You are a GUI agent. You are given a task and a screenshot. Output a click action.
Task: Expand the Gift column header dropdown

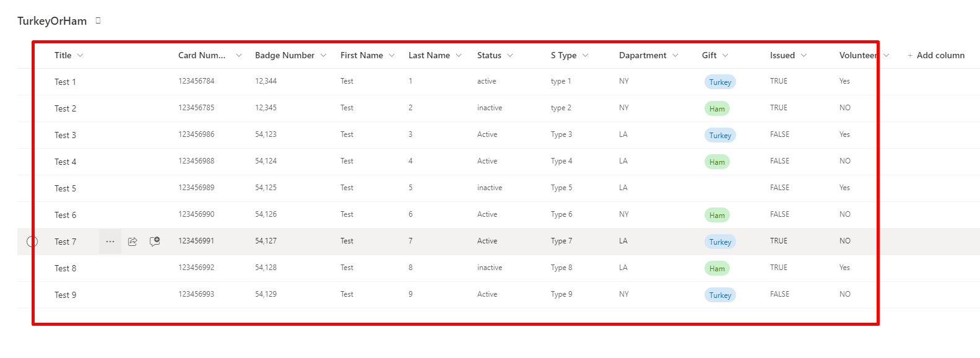726,56
